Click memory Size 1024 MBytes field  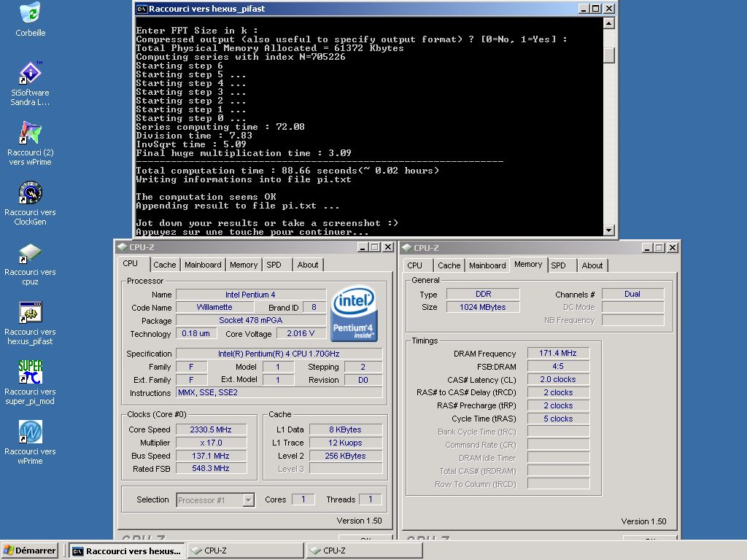(483, 307)
